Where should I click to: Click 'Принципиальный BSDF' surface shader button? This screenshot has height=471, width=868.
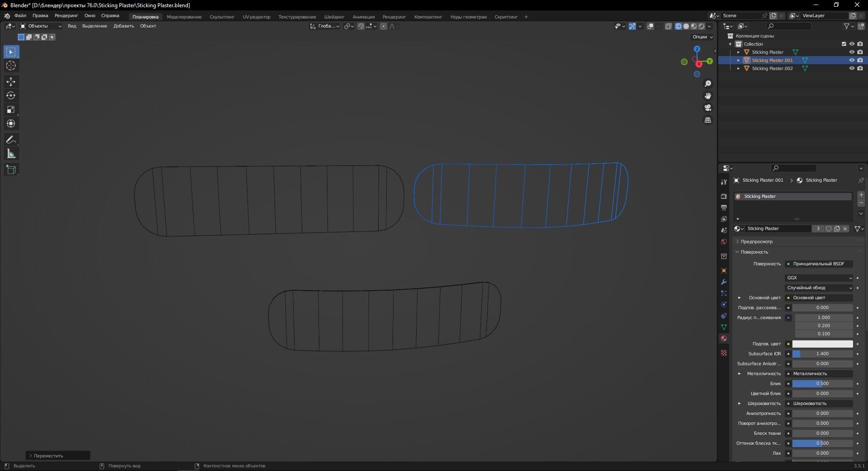click(819, 264)
